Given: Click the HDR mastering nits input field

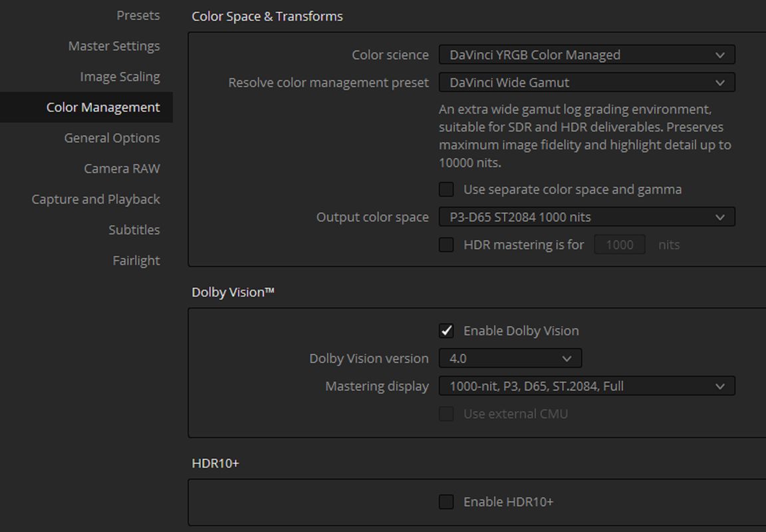Looking at the screenshot, I should coord(620,245).
